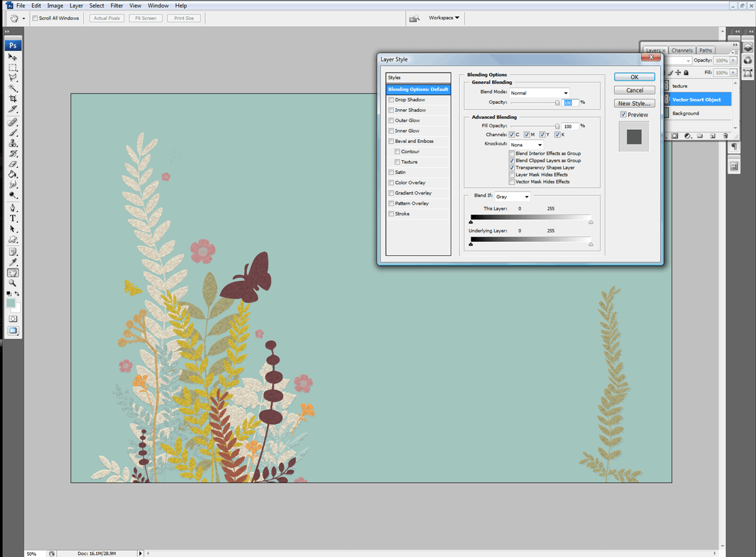
Task: Open the Filter menu
Action: [x=117, y=6]
